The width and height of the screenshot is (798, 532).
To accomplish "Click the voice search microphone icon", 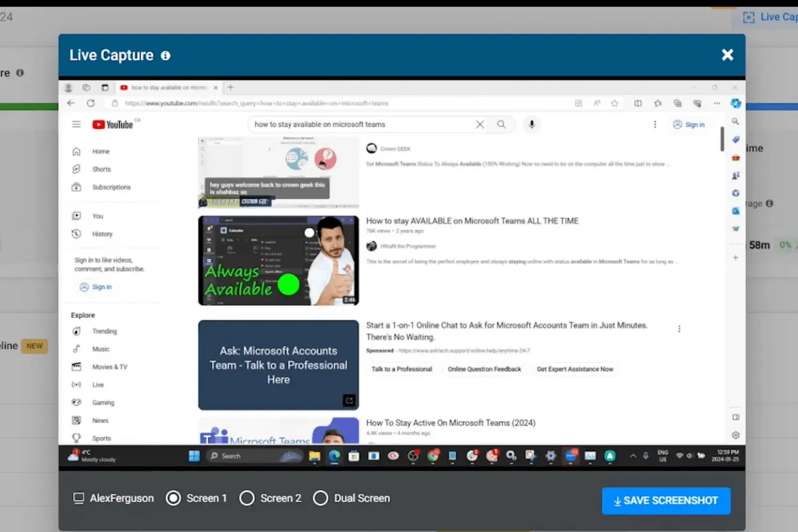I will [x=531, y=124].
